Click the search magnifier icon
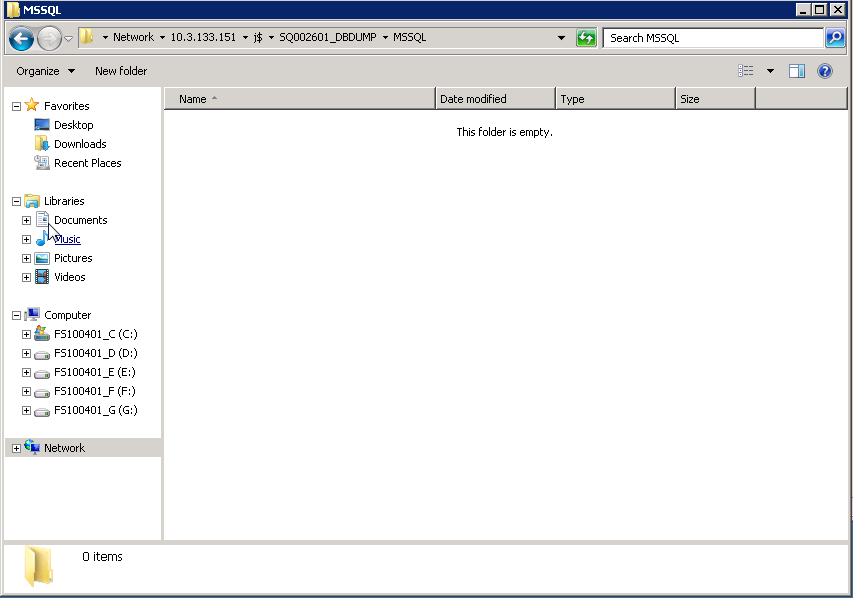Screen dimensions: 853x598 pyautogui.click(x=835, y=38)
